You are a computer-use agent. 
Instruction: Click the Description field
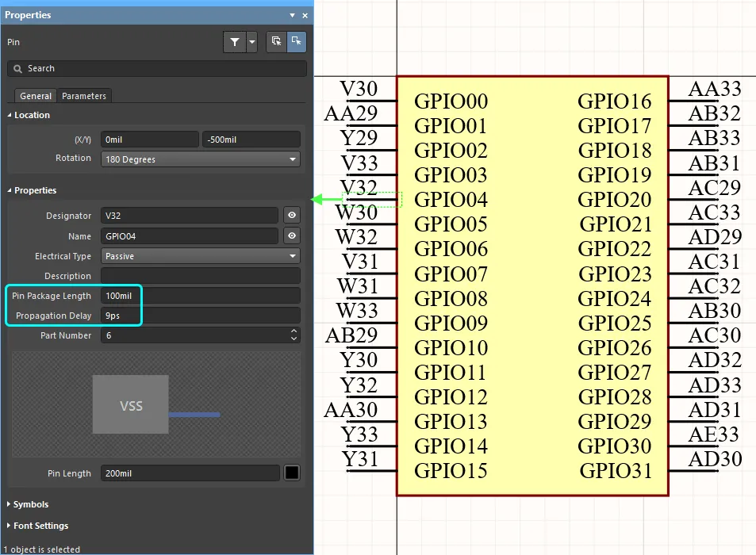pos(201,276)
